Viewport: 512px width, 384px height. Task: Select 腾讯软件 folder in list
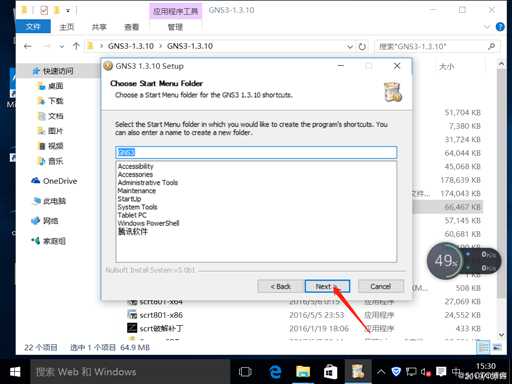(132, 232)
